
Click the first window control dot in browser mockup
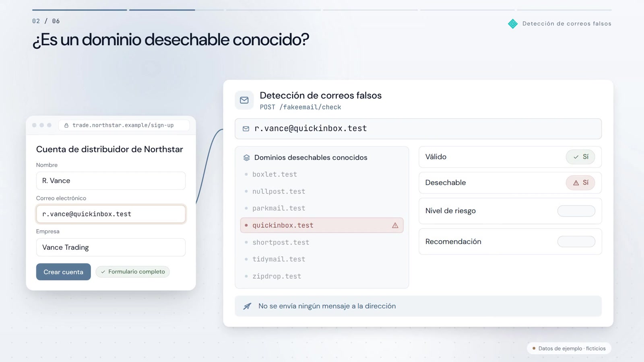pos(34,125)
